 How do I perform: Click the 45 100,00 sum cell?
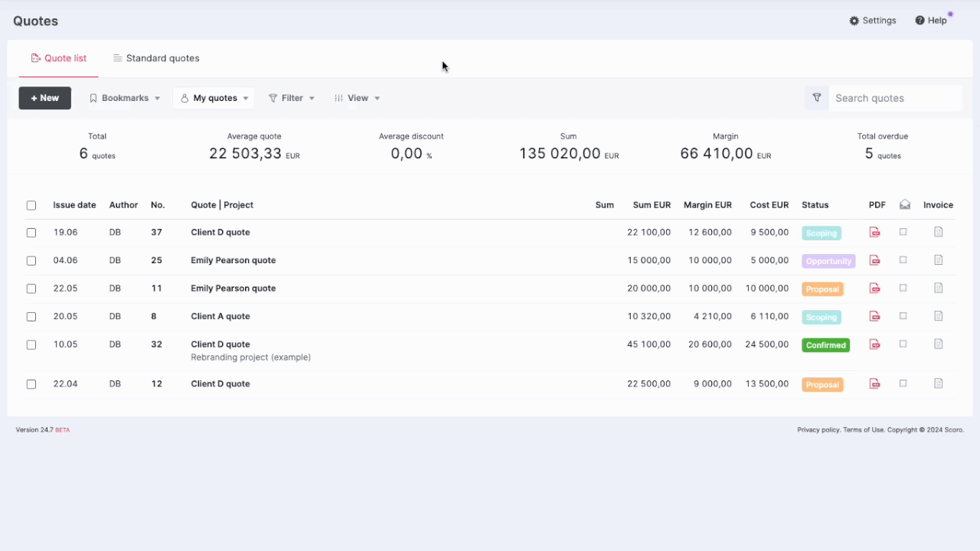point(648,344)
